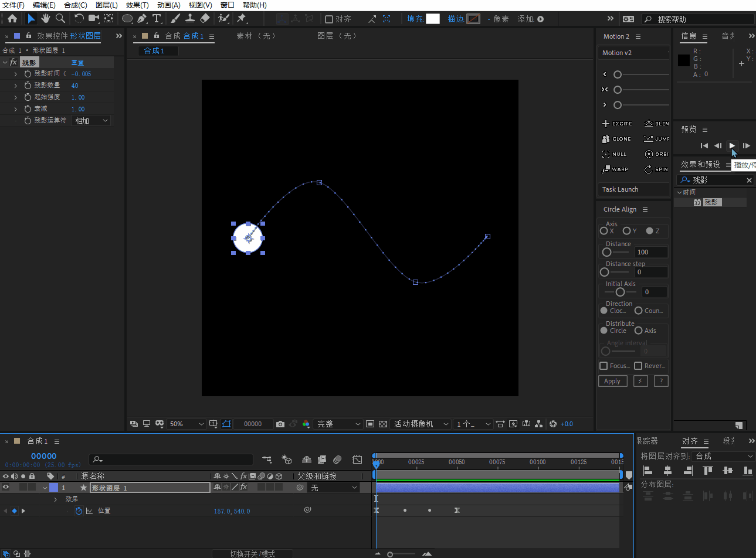Select the Axis distribute radio button
Viewport: 756px width, 558px height.
pos(638,331)
